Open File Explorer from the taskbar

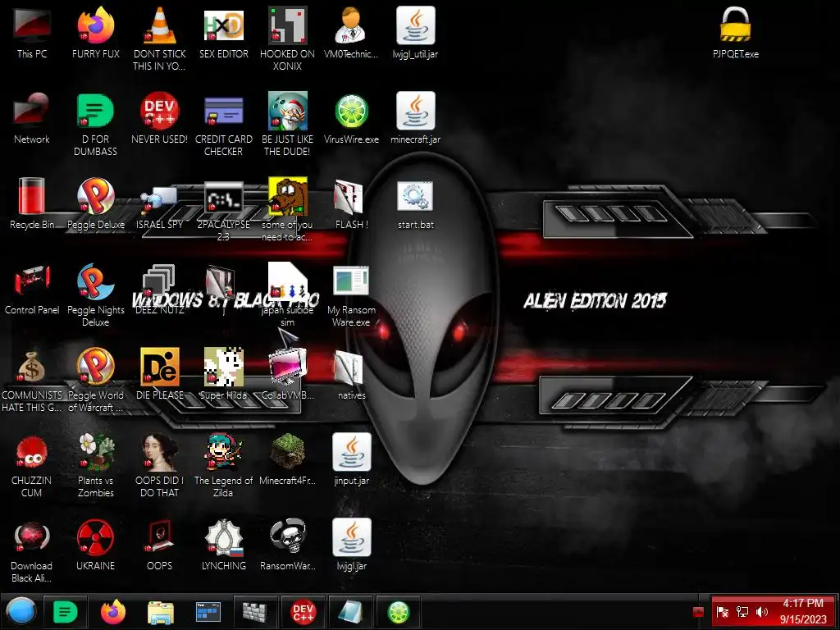point(161,612)
